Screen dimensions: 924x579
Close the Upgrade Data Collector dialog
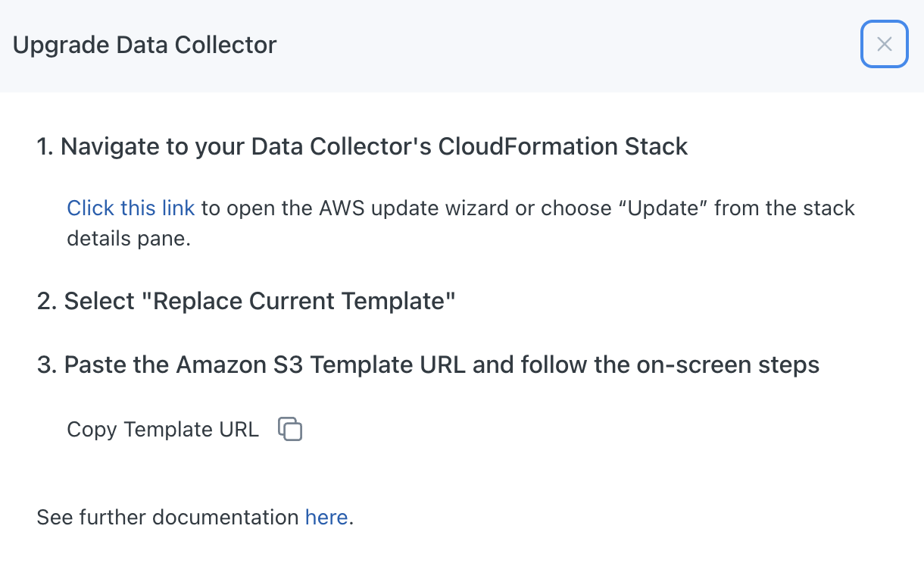pyautogui.click(x=884, y=44)
